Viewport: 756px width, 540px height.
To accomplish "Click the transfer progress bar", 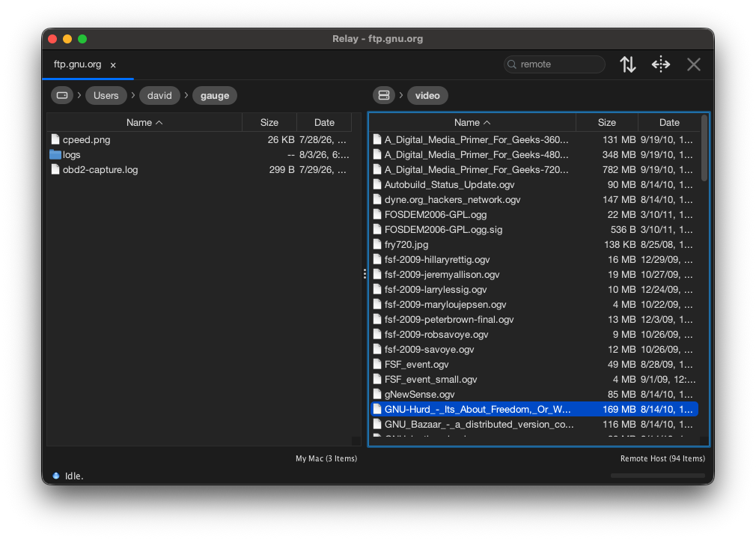I will [x=658, y=476].
